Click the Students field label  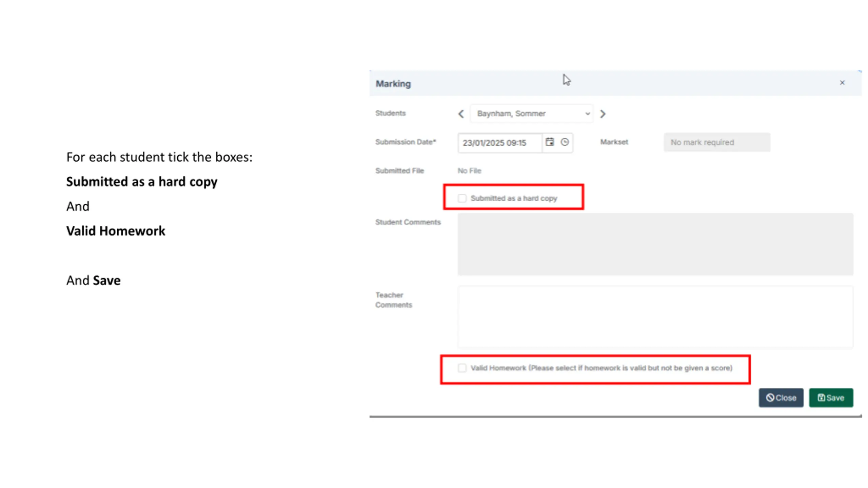[x=390, y=113]
